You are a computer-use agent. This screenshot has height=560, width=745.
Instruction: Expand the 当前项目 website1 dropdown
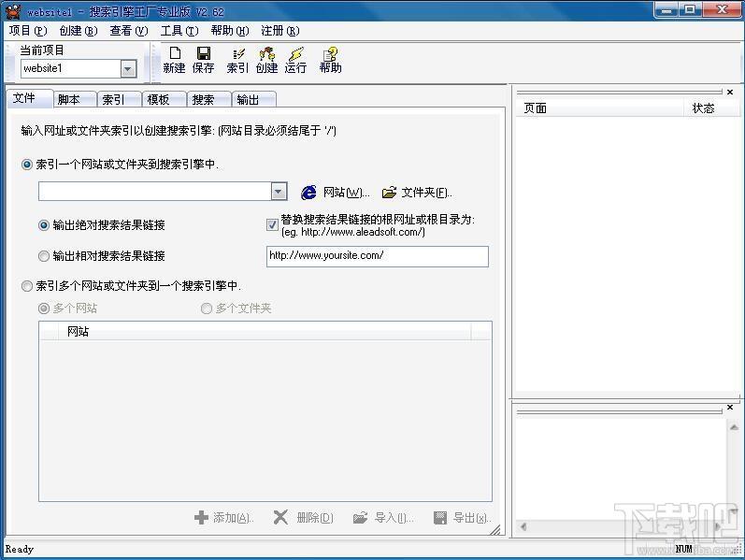(x=128, y=68)
